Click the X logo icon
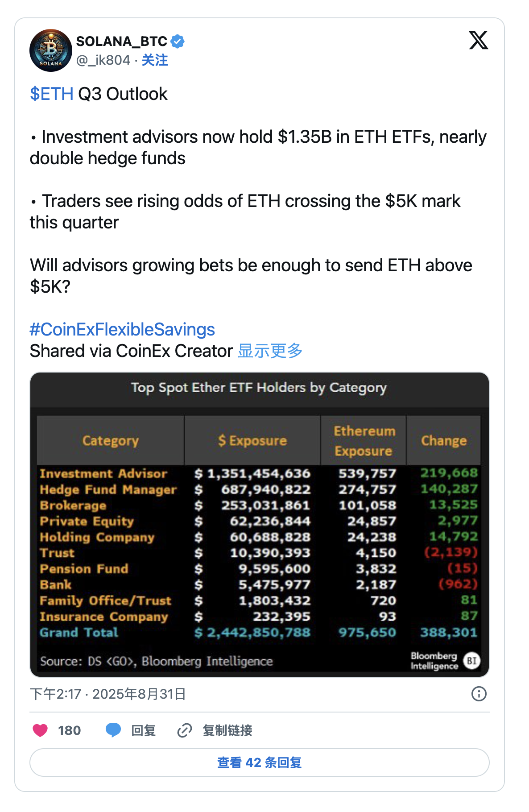This screenshot has width=529, height=812. (x=478, y=40)
